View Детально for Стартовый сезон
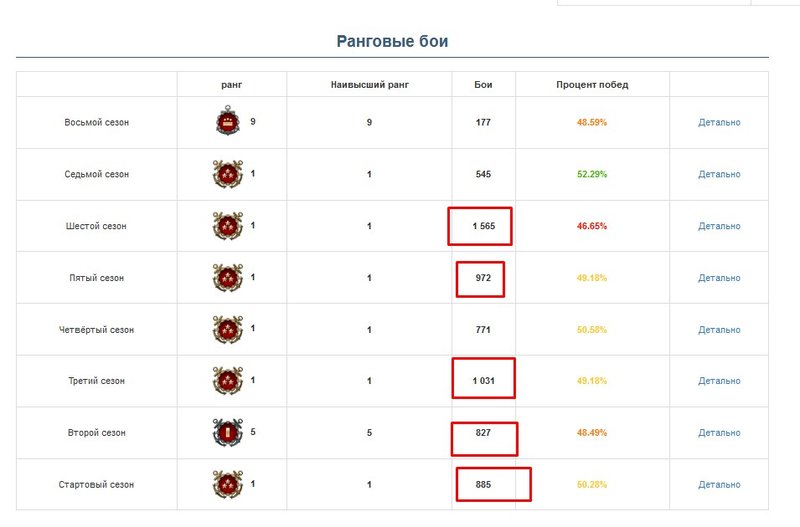This screenshot has height=527, width=800. click(719, 485)
